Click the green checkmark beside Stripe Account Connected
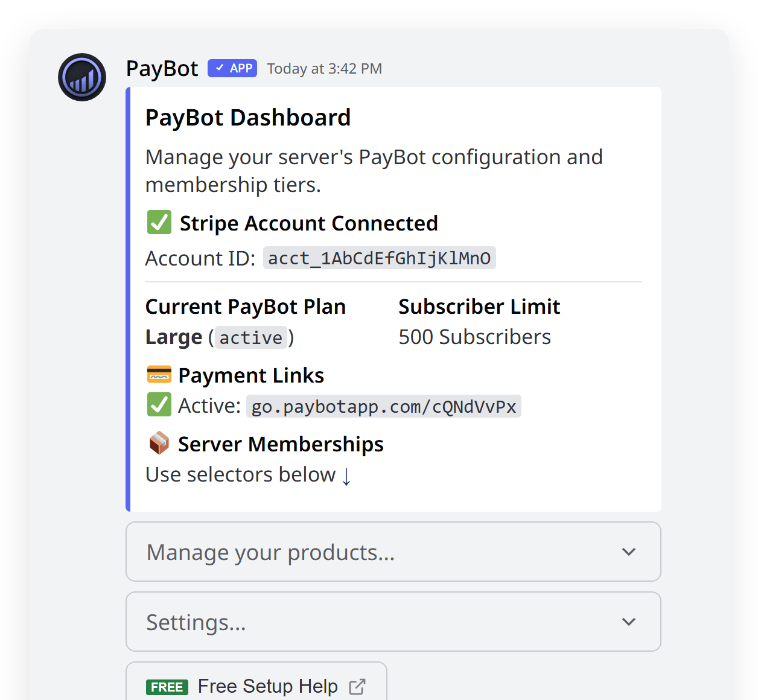 click(x=159, y=222)
